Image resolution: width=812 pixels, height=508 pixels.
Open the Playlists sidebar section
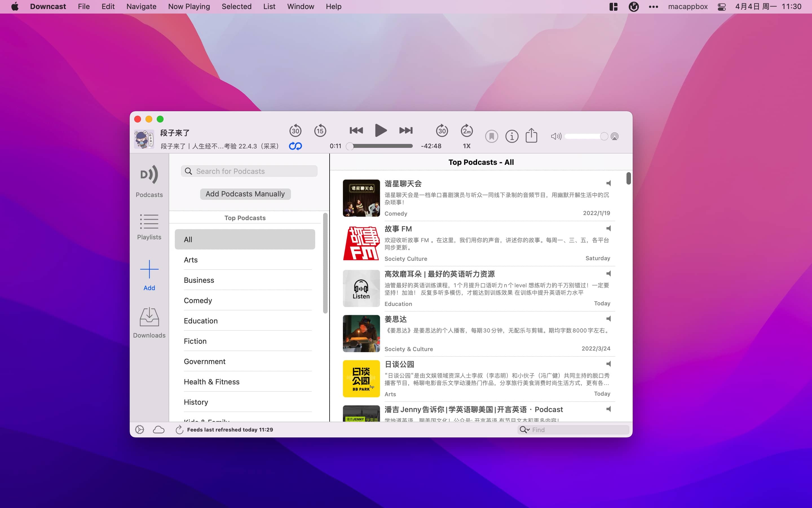point(149,227)
